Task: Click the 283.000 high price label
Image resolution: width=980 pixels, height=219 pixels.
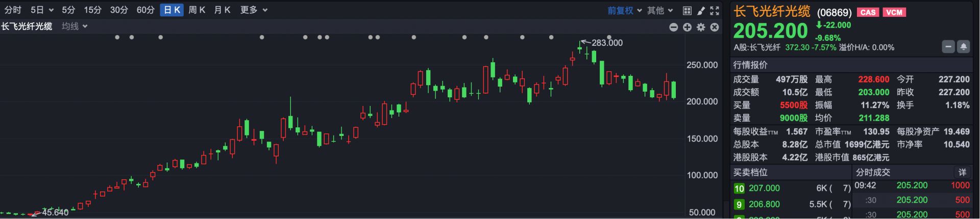Action: click(607, 43)
